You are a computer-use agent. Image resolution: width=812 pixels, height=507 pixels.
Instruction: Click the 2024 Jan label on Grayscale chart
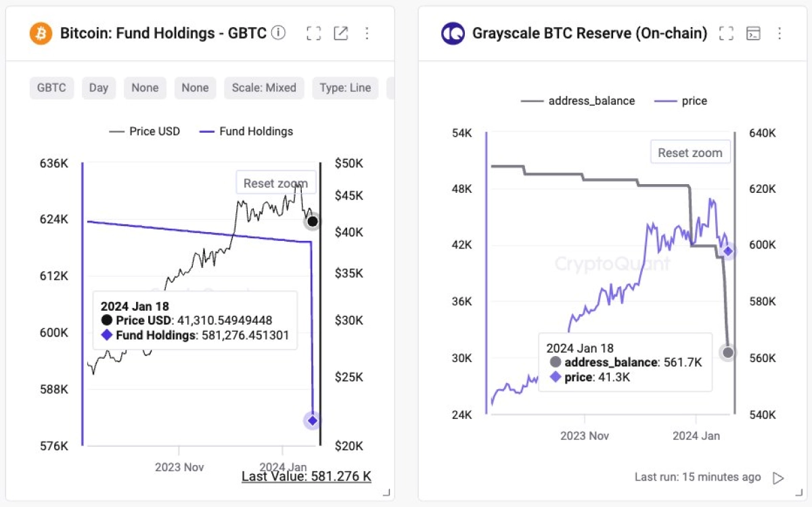tap(696, 436)
